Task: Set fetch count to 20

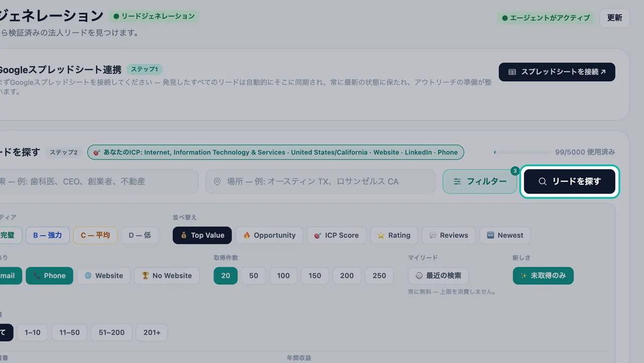Action: (225, 275)
